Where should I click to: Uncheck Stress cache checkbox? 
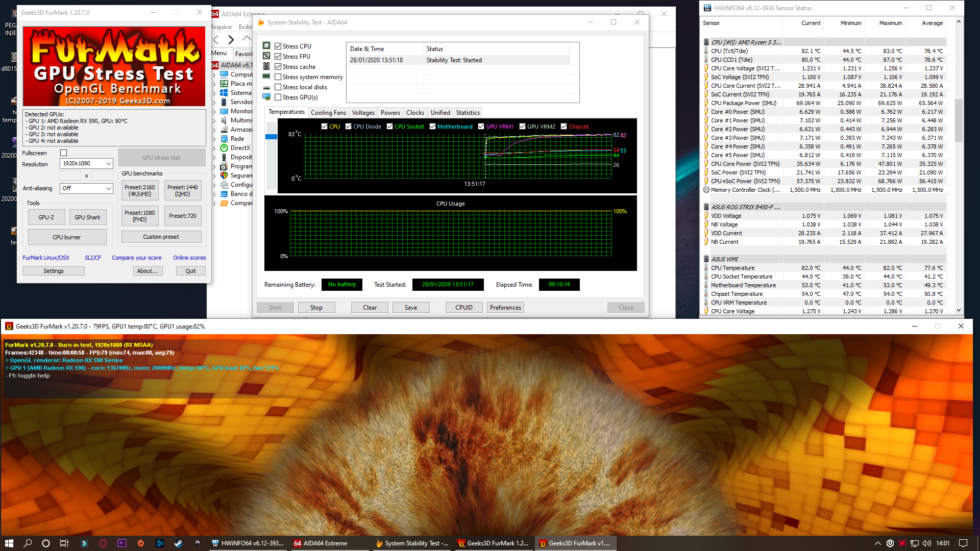pos(278,66)
